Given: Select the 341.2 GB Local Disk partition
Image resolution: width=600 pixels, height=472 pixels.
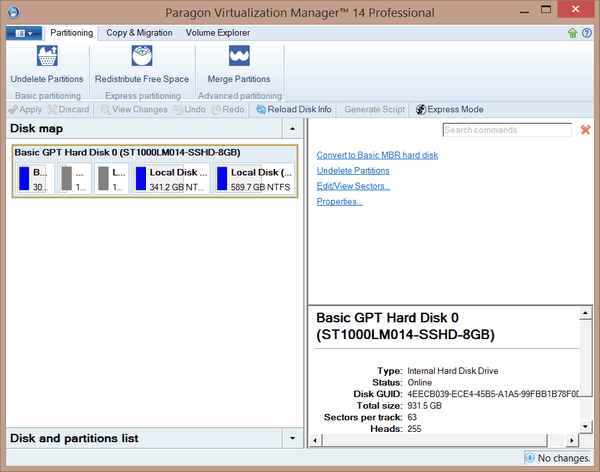Looking at the screenshot, I should click(x=171, y=179).
